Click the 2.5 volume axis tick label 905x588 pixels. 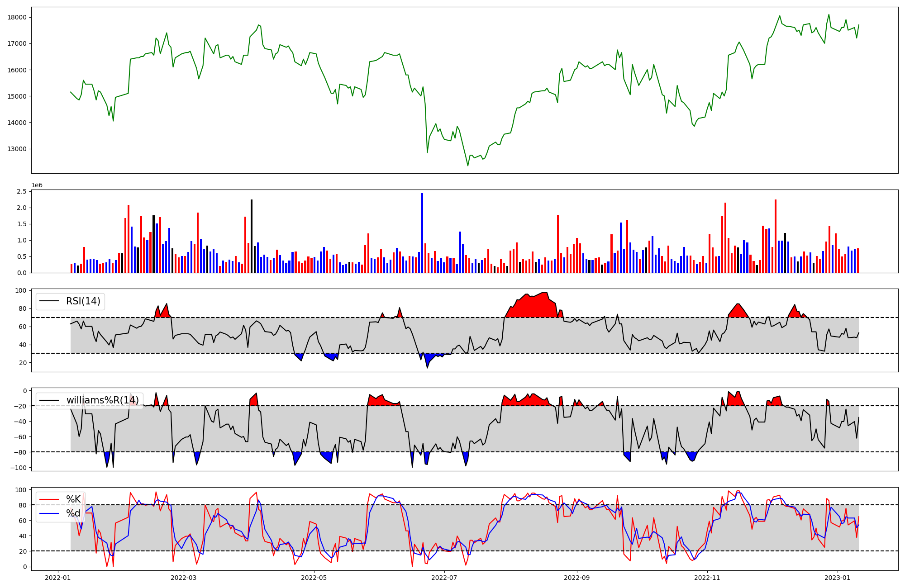point(21,192)
